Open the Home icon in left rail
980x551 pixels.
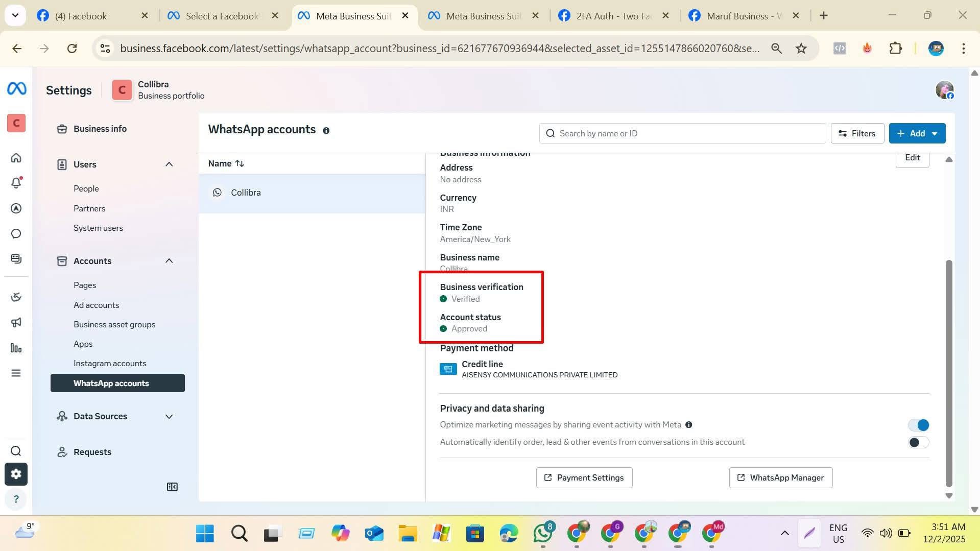(16, 158)
